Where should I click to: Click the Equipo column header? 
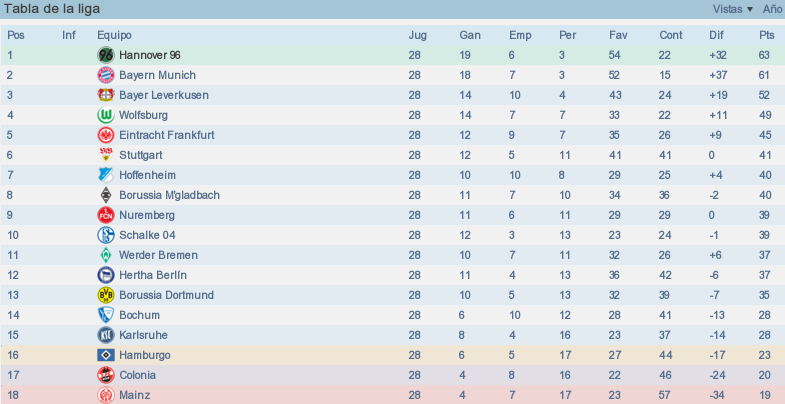click(114, 35)
